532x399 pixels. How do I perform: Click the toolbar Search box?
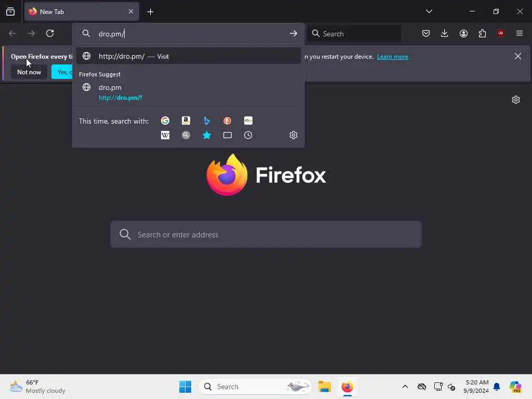pyautogui.click(x=354, y=34)
